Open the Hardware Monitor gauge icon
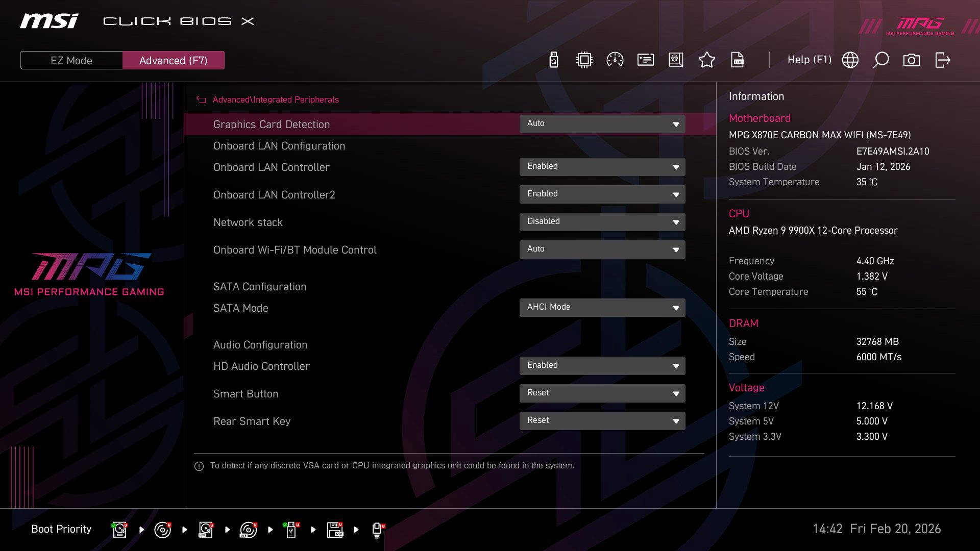The height and width of the screenshot is (551, 980). (615, 60)
